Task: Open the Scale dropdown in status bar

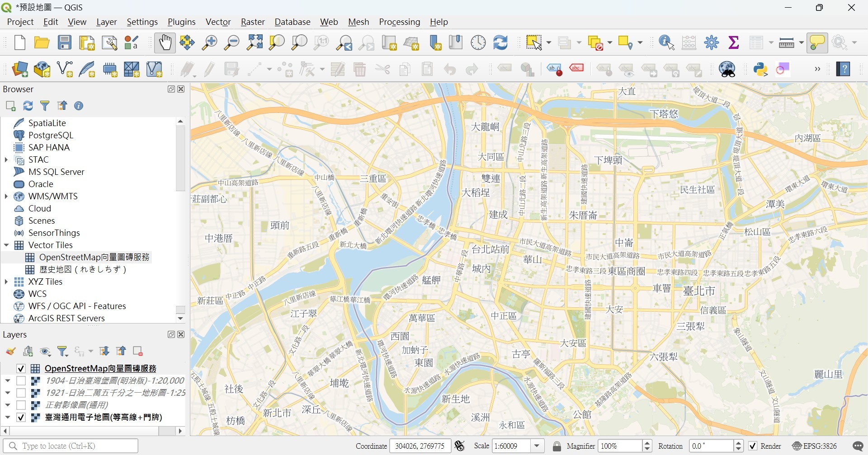Action: click(537, 446)
